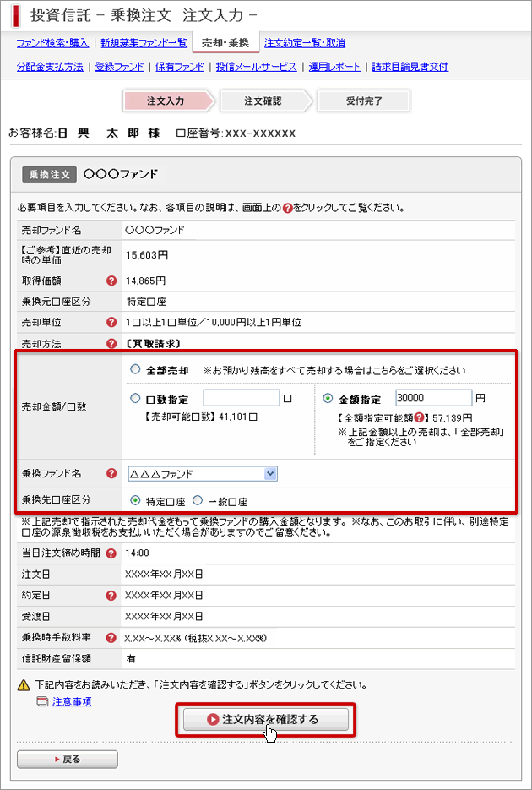This screenshot has height=790, width=532.
Task: Click the 注意事項 document icon
Action: (x=43, y=701)
